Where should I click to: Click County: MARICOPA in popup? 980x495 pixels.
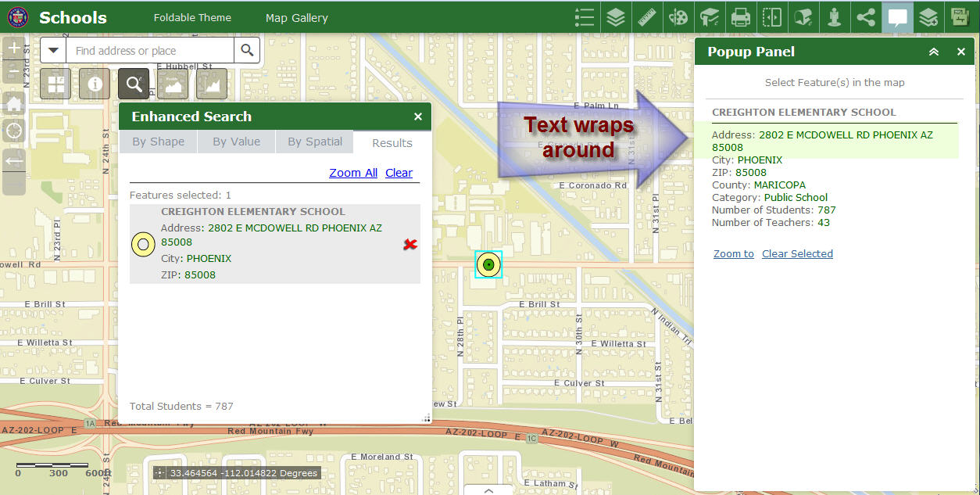[757, 185]
